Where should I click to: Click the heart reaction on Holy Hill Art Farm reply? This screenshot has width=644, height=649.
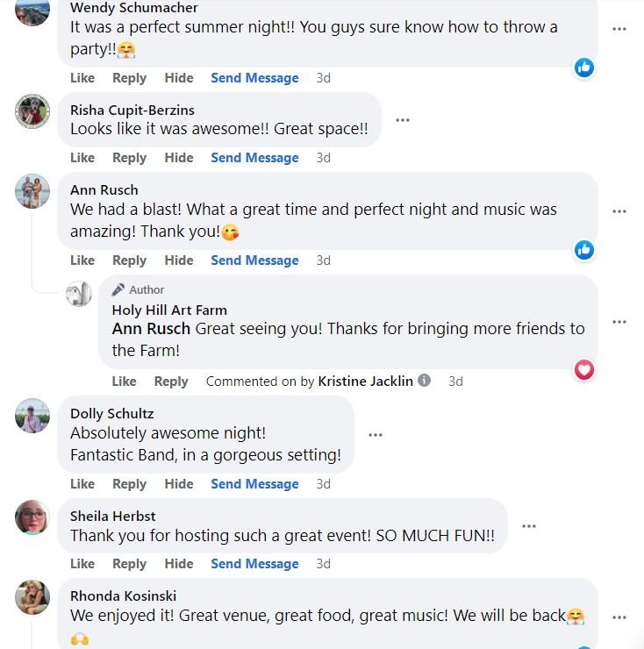[x=584, y=369]
